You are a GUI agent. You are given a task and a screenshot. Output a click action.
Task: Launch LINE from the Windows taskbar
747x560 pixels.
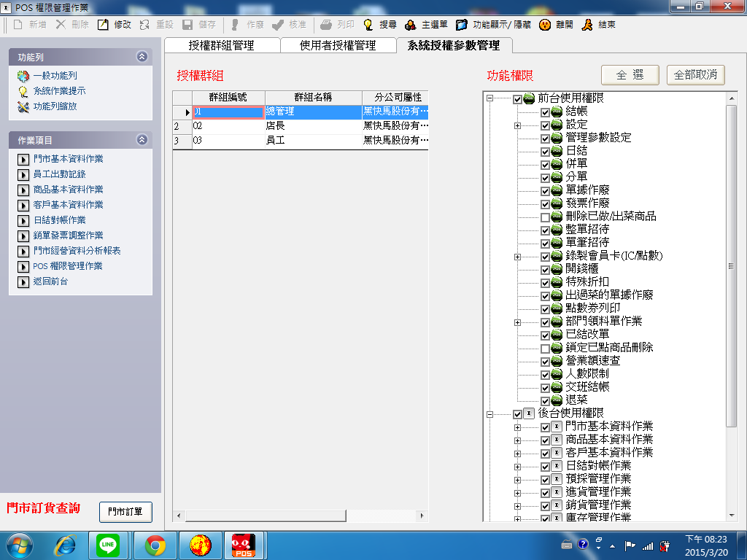[x=108, y=545]
